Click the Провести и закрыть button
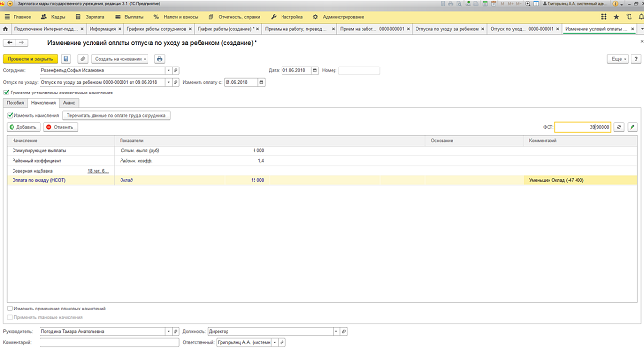The width and height of the screenshot is (644, 350). [x=31, y=59]
